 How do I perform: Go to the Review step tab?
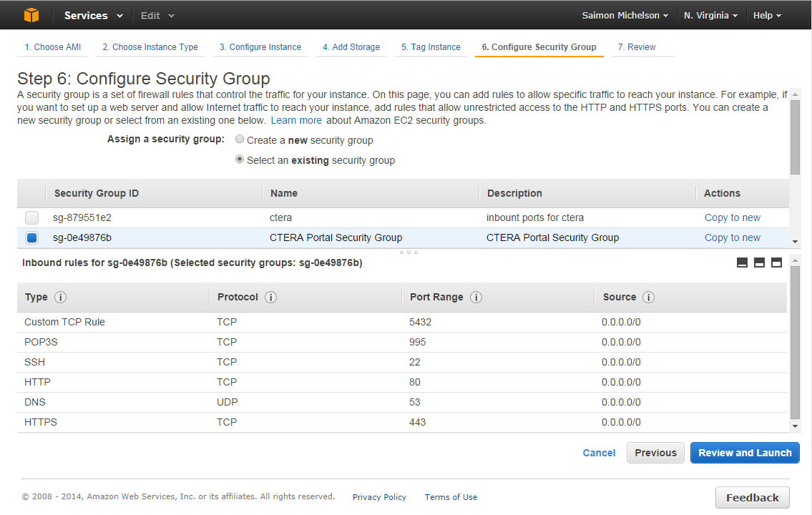(x=637, y=47)
